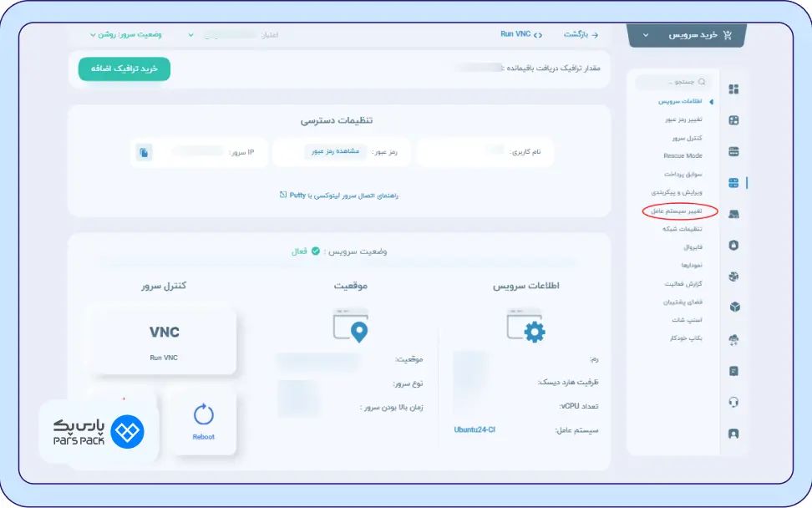The height and width of the screenshot is (508, 812).
Task: Click the headphones support icon in the sidebar strip
Action: coord(733,402)
